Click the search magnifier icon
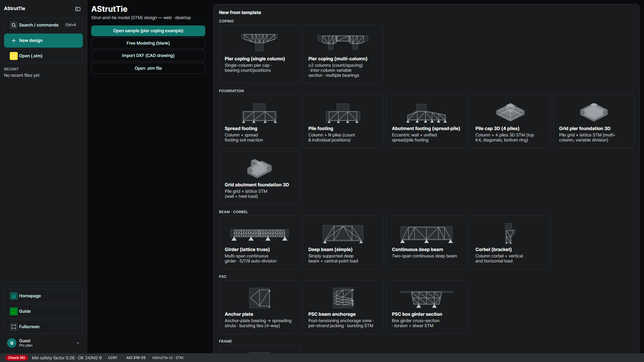This screenshot has height=362, width=644. tap(14, 25)
